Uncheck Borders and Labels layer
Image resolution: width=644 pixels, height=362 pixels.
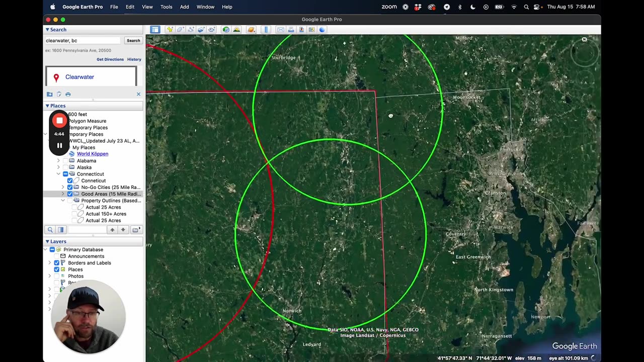(56, 263)
